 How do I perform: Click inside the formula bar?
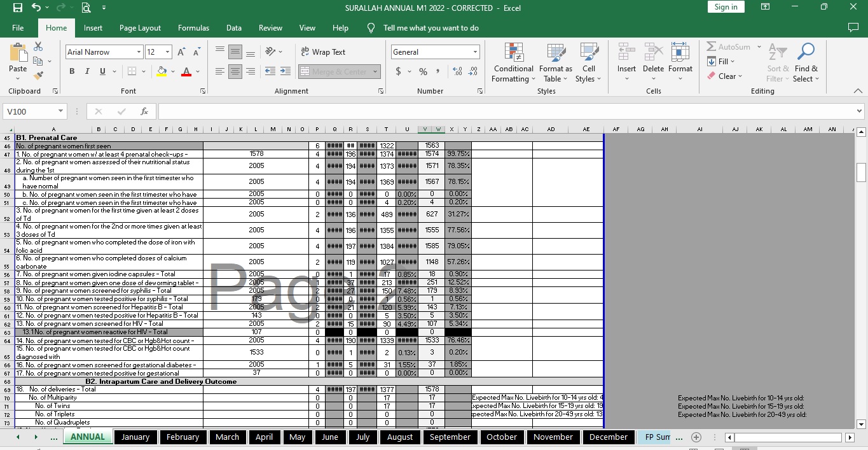(507, 111)
